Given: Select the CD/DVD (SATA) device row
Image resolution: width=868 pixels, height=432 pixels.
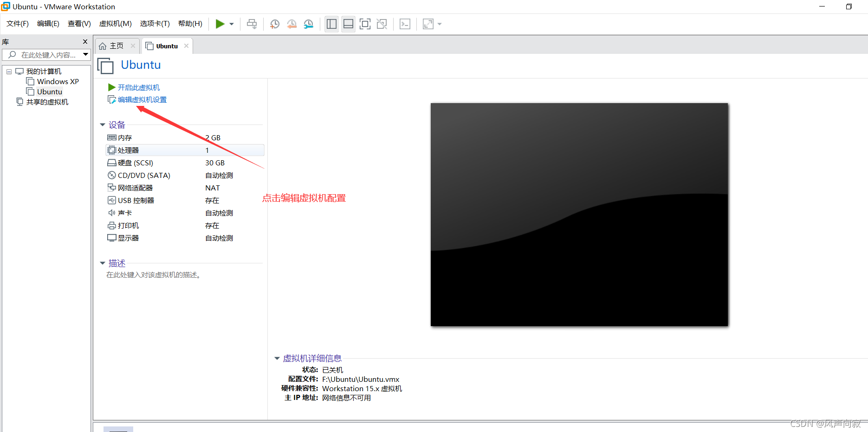Looking at the screenshot, I should [185, 176].
